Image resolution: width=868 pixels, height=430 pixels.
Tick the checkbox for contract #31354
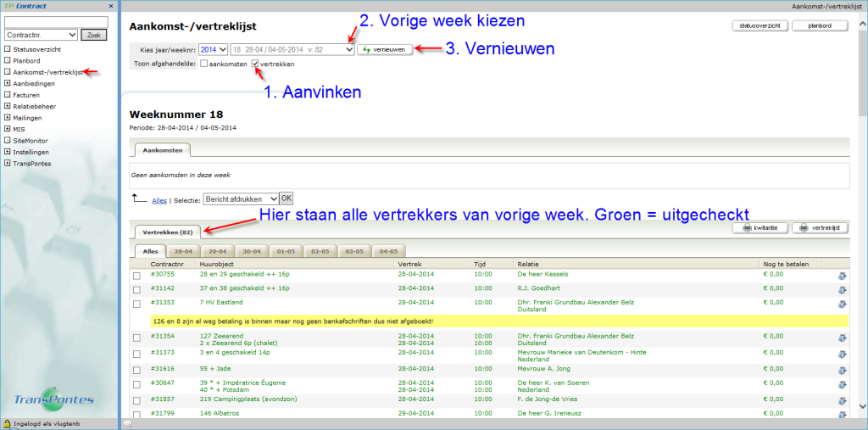pos(137,337)
